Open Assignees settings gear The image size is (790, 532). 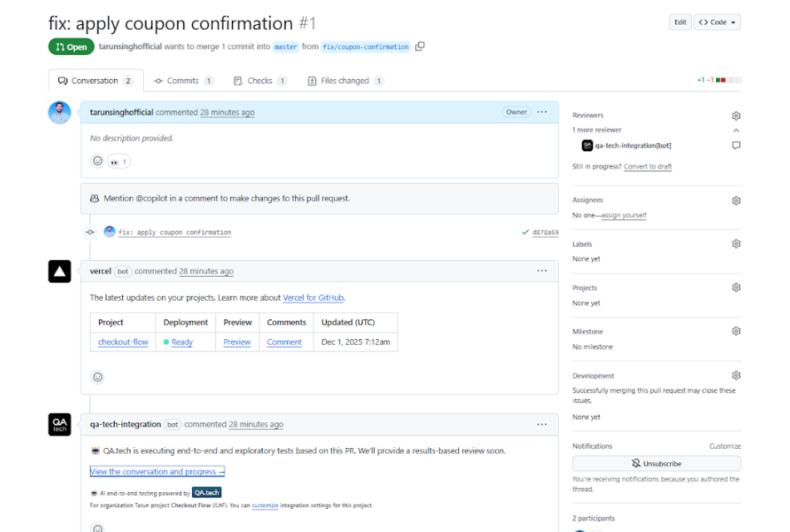click(736, 200)
